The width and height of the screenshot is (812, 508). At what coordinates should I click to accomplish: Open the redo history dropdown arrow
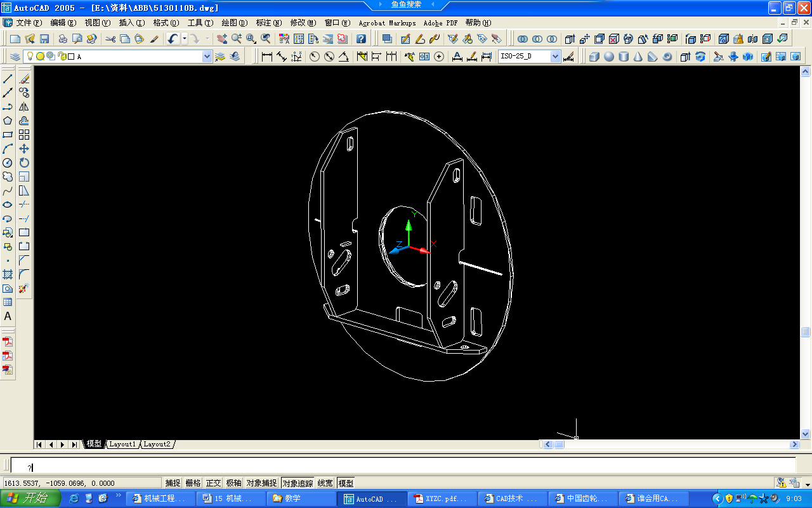click(x=207, y=39)
